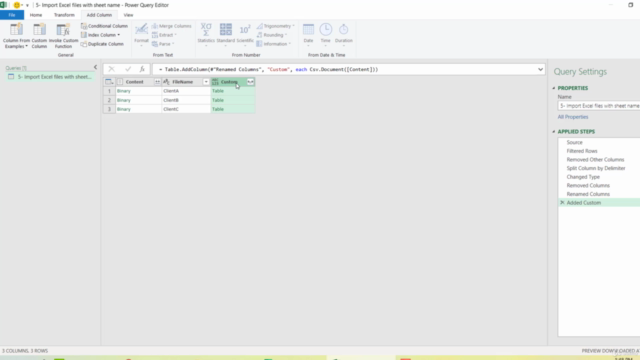640x360 pixels.
Task: Click the ClientA cell
Action: pyautogui.click(x=186, y=91)
